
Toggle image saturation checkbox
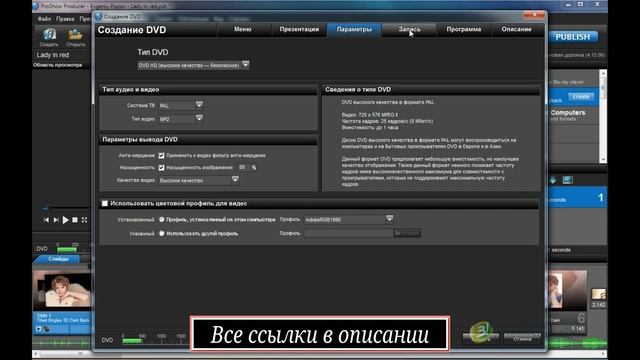click(161, 168)
